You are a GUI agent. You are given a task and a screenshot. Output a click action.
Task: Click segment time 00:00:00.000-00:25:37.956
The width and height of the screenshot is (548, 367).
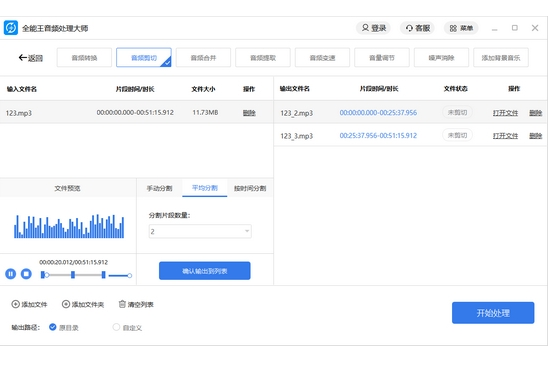tap(378, 113)
